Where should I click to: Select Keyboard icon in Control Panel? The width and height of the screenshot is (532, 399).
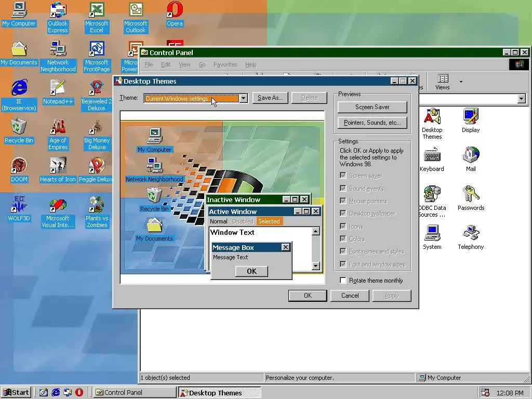pos(432,159)
